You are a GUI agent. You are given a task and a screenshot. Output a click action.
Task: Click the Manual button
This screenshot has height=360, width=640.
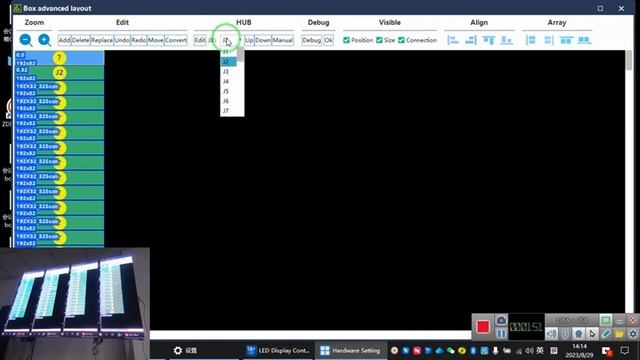(282, 40)
